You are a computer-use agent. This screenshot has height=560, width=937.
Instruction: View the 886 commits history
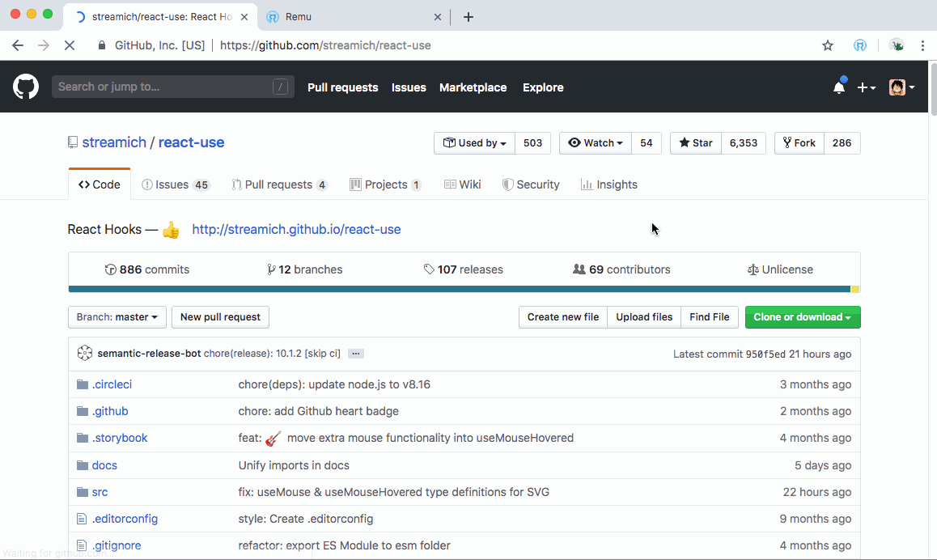[x=147, y=269]
